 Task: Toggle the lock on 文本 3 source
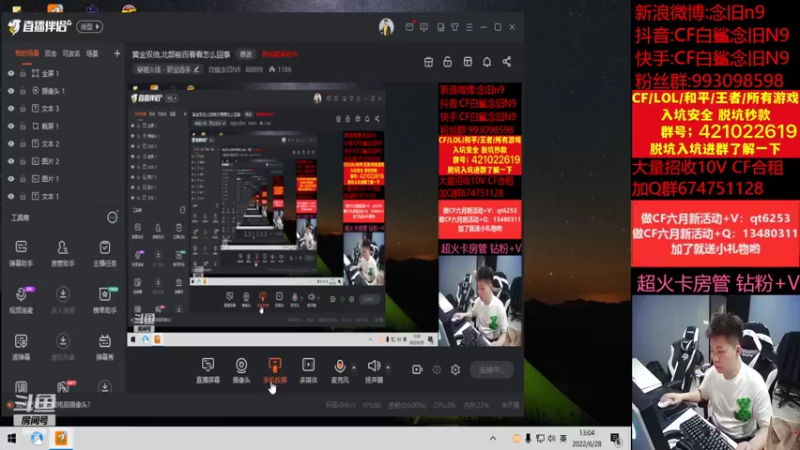coord(22,109)
